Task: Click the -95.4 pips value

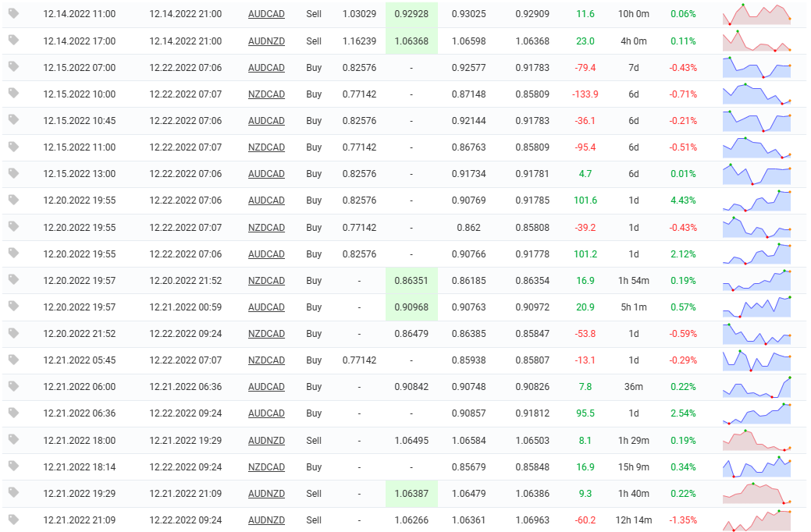Action: [x=585, y=147]
